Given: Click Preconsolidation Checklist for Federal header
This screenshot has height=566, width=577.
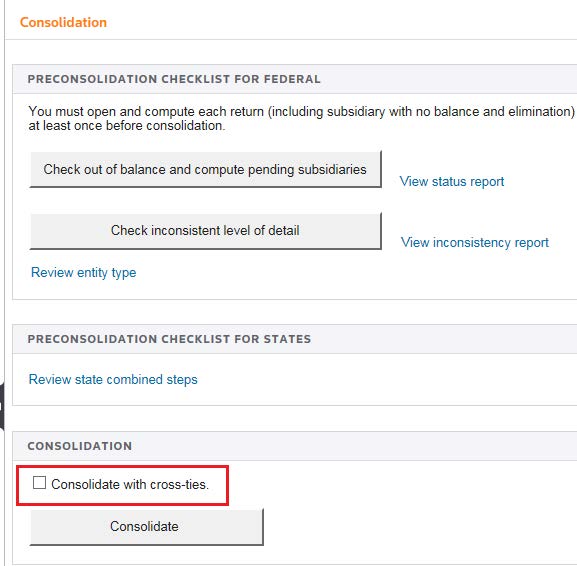Looking at the screenshot, I should click(x=174, y=79).
